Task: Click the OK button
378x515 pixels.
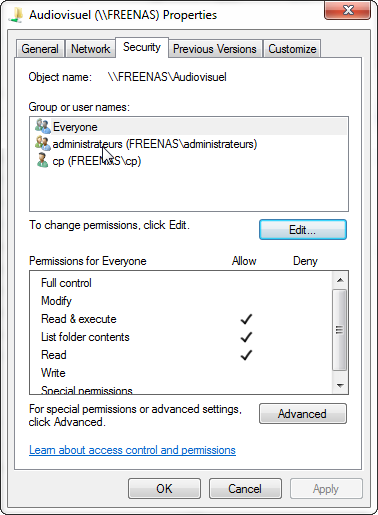Action: (164, 489)
